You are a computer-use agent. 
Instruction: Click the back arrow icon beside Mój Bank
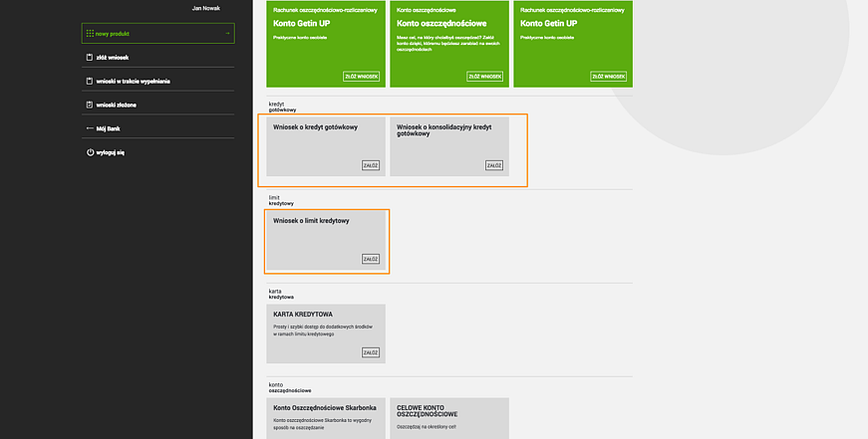[x=90, y=128]
